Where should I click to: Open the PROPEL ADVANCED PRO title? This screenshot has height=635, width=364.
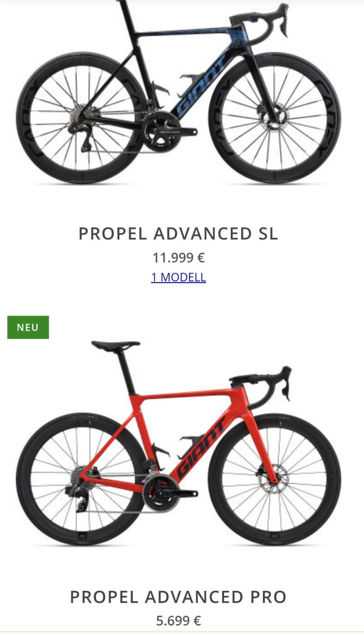pyautogui.click(x=178, y=597)
